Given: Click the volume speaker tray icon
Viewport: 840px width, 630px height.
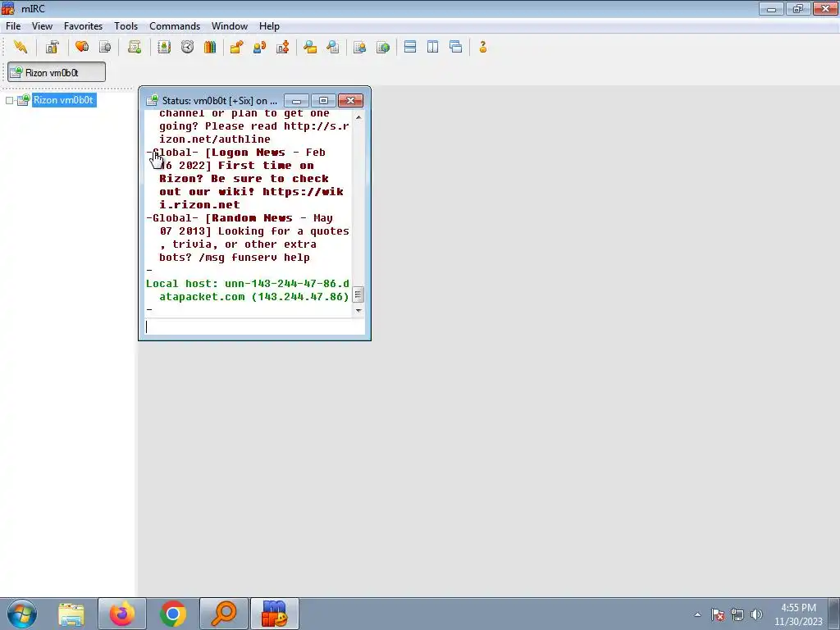Looking at the screenshot, I should click(x=756, y=614).
